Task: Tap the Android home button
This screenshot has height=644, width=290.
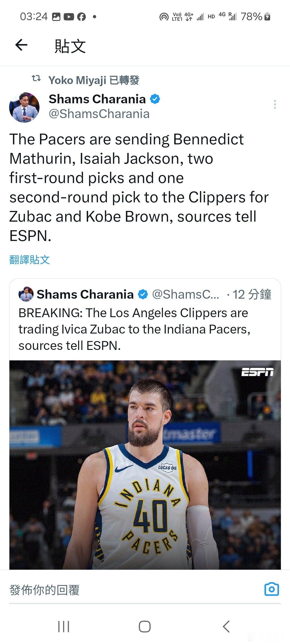Action: [x=145, y=627]
